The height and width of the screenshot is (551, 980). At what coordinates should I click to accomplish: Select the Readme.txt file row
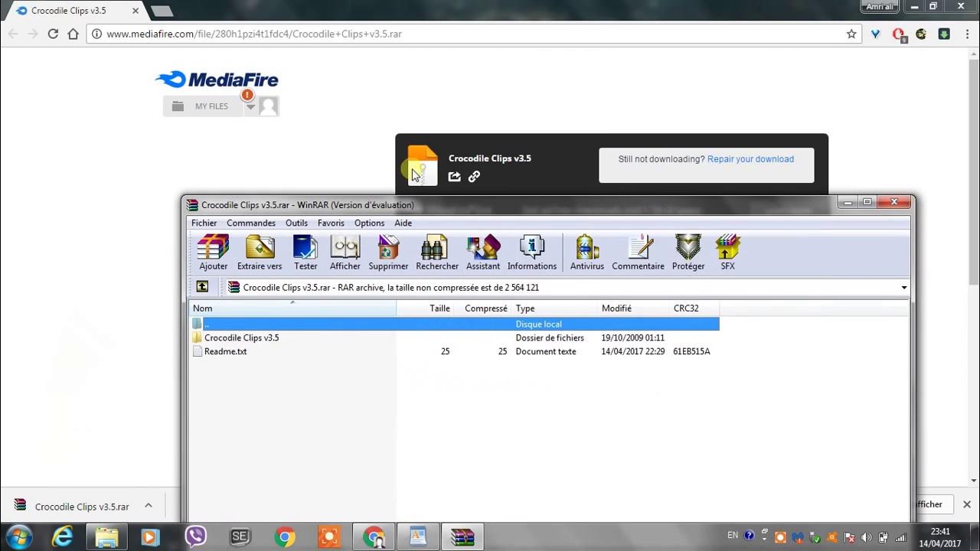(x=454, y=351)
